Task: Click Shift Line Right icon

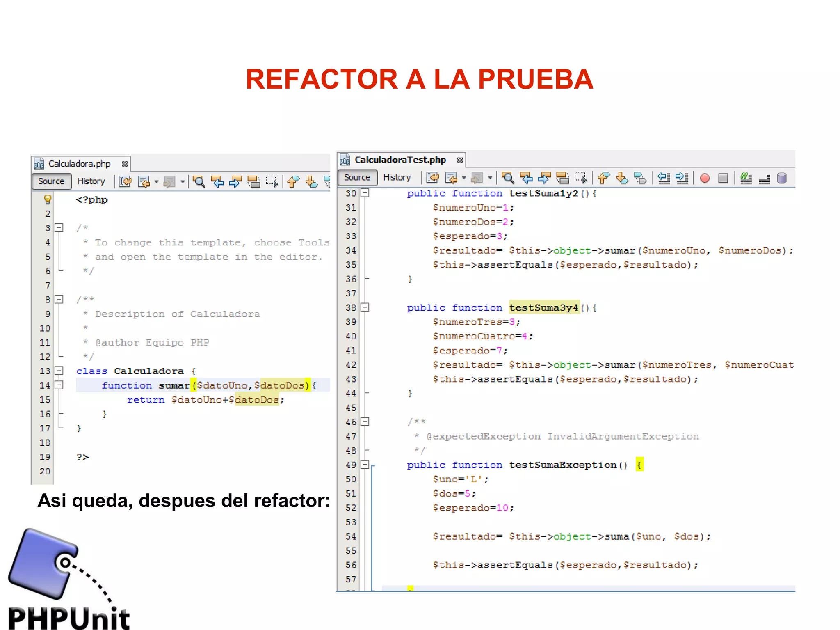Action: click(x=682, y=178)
